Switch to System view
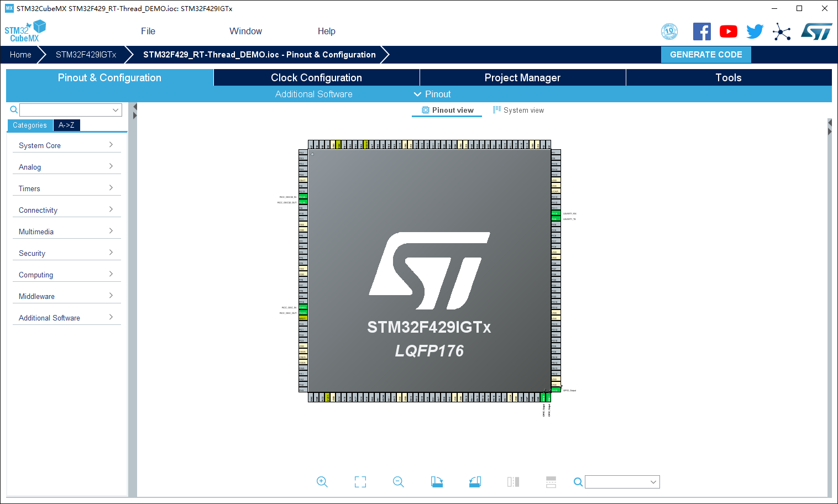 tap(518, 110)
